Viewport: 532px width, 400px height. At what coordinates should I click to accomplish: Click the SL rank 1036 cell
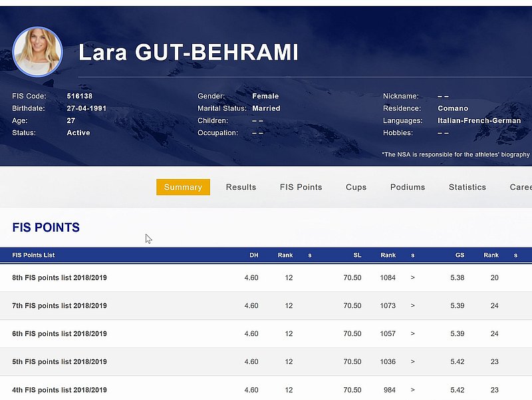click(x=388, y=361)
